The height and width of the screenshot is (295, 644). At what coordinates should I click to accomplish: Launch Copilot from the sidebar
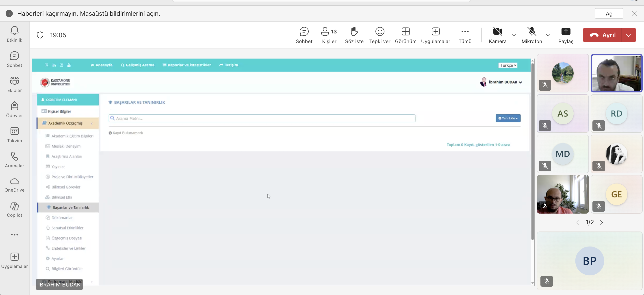tap(15, 210)
